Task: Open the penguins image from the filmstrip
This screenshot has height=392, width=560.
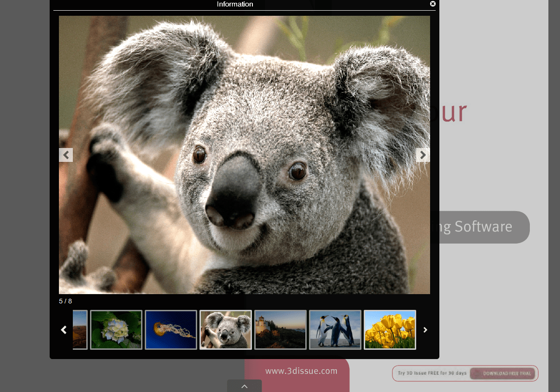Action: [x=335, y=329]
